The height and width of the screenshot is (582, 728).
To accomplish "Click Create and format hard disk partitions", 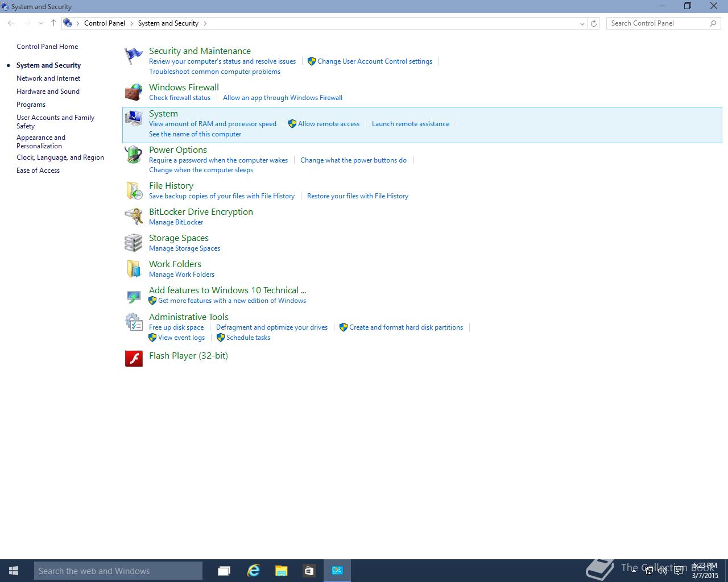I will pos(406,327).
